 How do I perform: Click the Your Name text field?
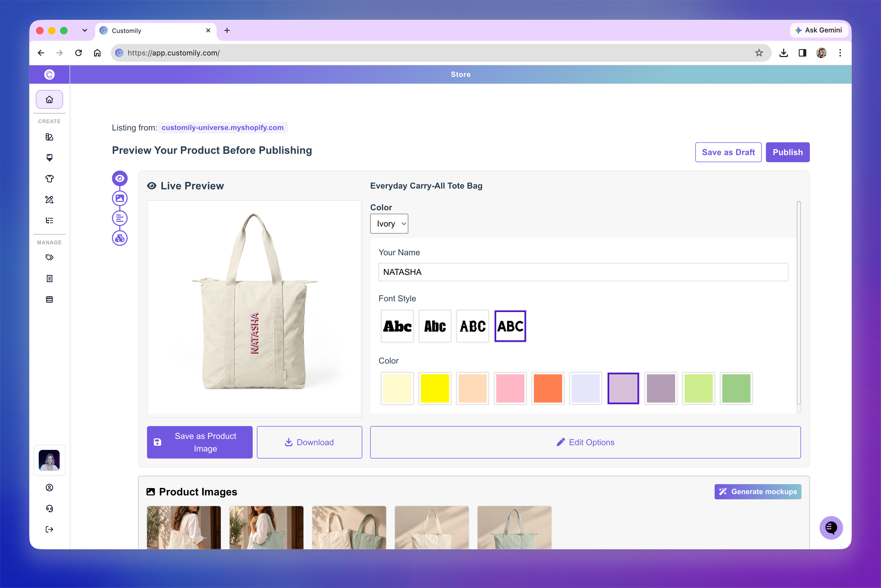[x=583, y=272]
